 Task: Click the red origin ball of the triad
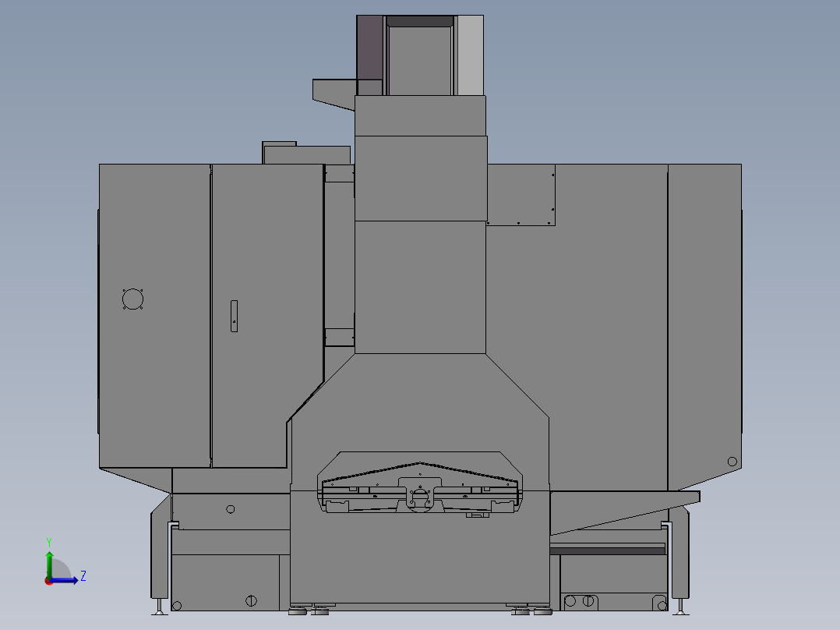48,581
